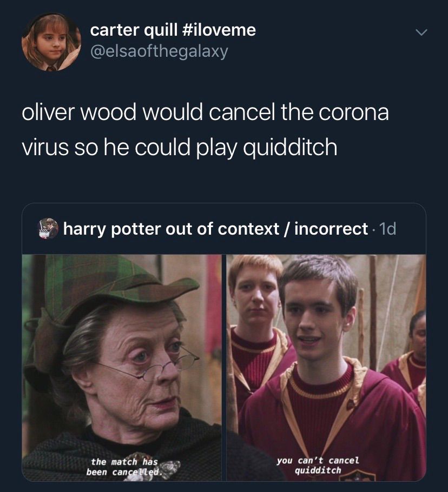Open harry potter out of context account name

215,229
